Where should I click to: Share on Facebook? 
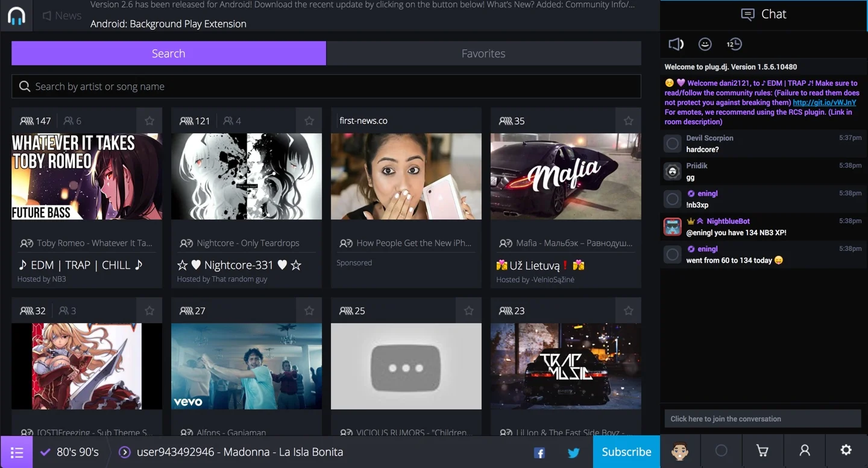click(x=539, y=453)
